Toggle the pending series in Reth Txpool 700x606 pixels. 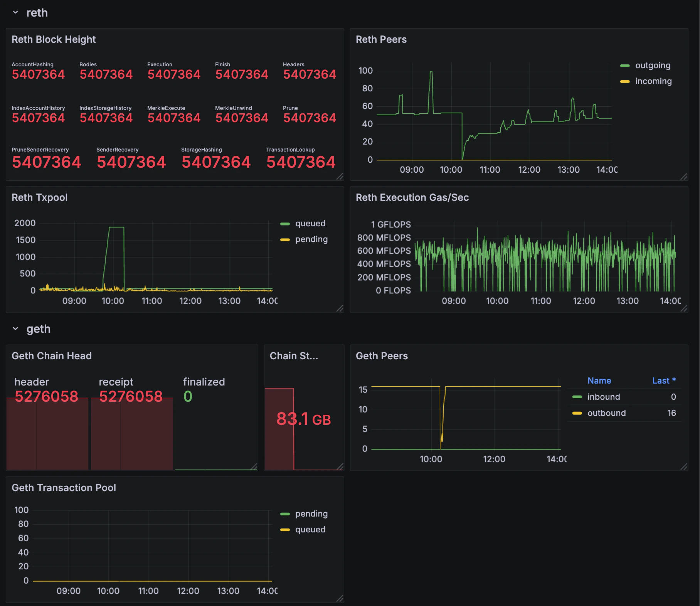pyautogui.click(x=311, y=239)
